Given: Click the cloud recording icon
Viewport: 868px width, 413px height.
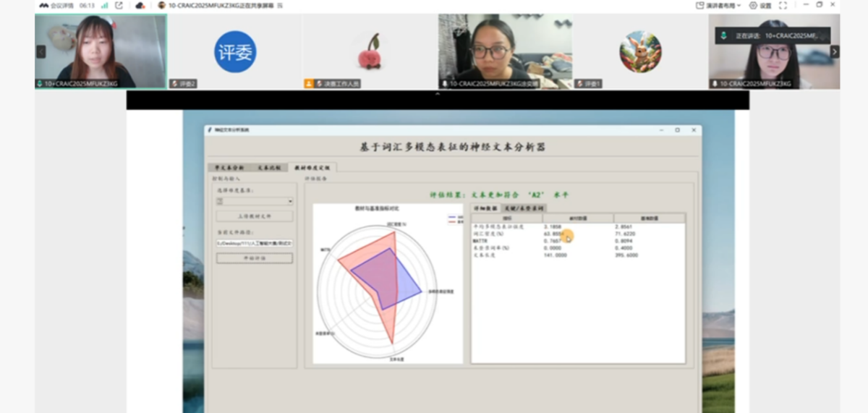Looking at the screenshot, I should coord(140,5).
